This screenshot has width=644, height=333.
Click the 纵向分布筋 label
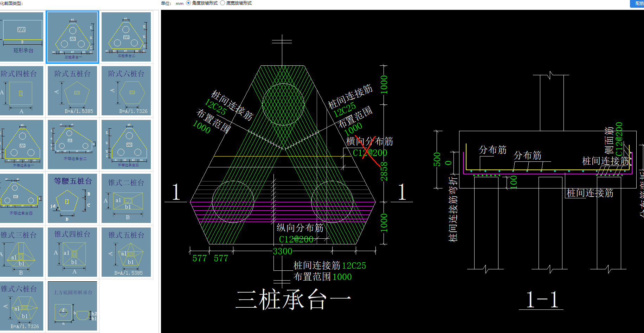(x=300, y=228)
